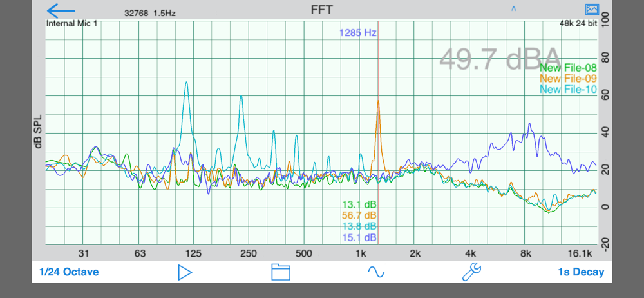Toggle the New File-10 overlay trace
Viewport: 644px width, 298px height.
[x=568, y=89]
